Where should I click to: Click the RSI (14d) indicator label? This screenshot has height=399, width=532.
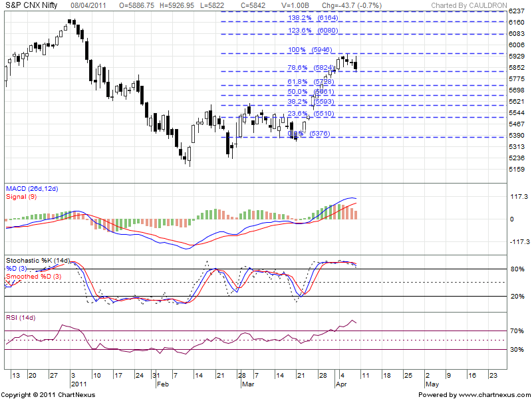pyautogui.click(x=21, y=318)
